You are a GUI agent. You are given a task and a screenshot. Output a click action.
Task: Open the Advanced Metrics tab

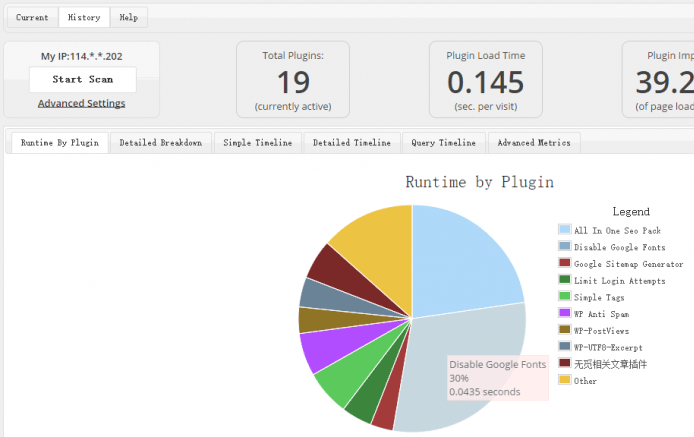(x=534, y=143)
